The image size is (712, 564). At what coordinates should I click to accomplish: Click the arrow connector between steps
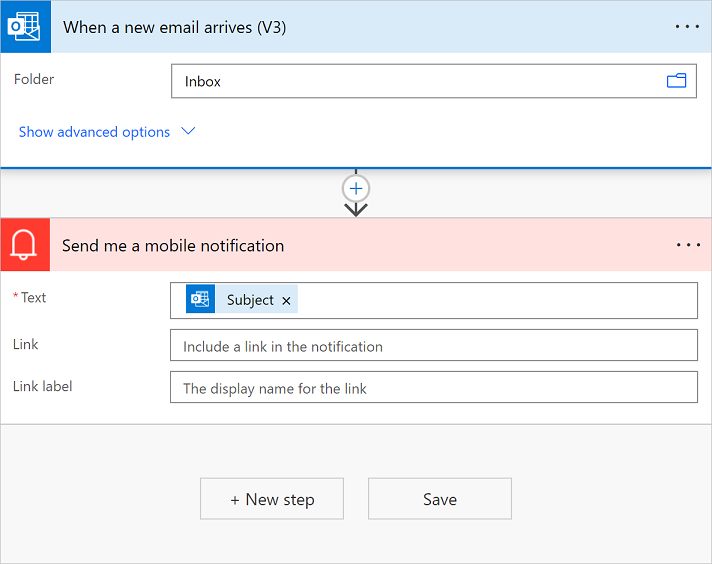[x=356, y=209]
